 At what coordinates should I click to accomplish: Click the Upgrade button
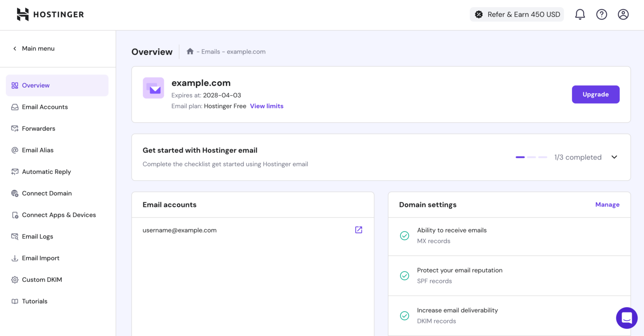(x=595, y=95)
